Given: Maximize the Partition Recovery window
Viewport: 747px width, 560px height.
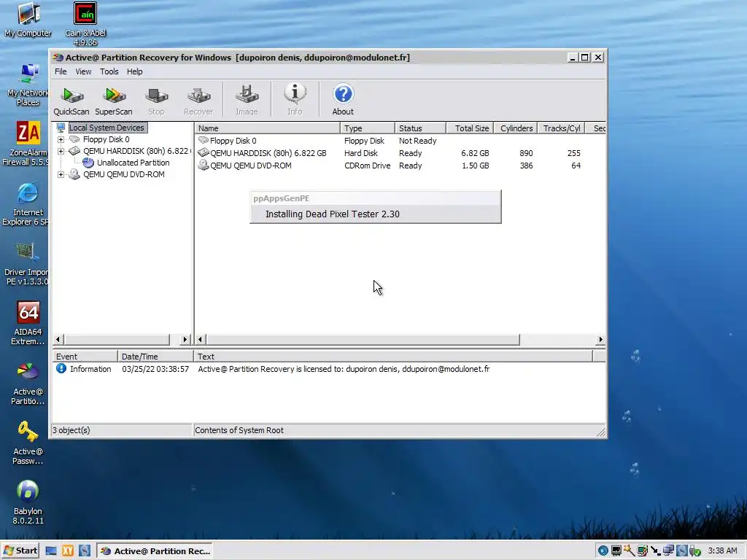Looking at the screenshot, I should click(585, 58).
